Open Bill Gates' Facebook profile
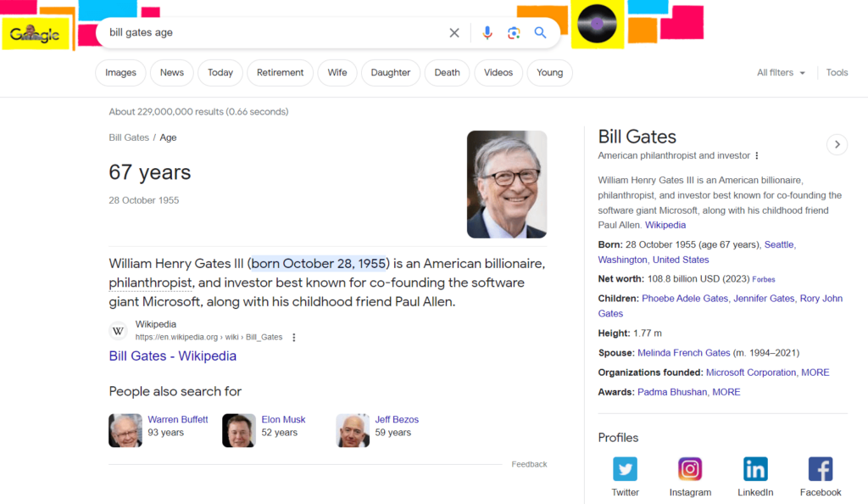Screen dimensions: 868x504 tap(821, 468)
